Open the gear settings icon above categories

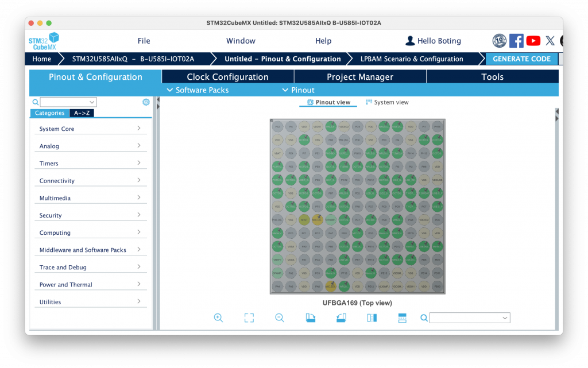146,102
